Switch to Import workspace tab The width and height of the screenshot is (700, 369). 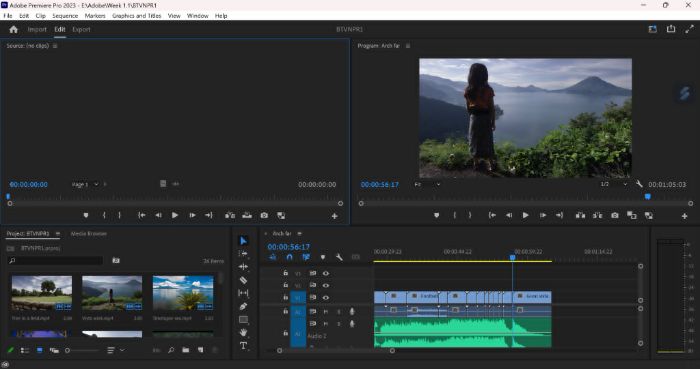point(37,29)
